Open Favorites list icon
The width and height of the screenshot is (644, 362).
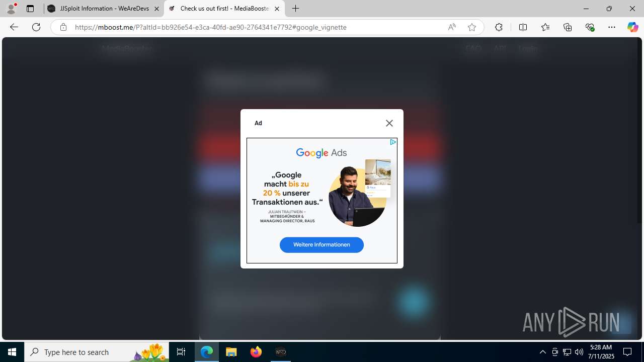[x=545, y=27]
